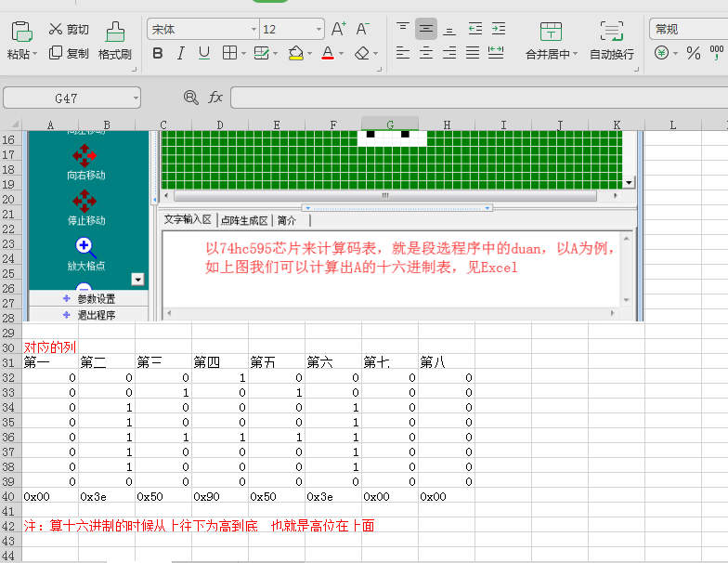The image size is (728, 563).
Task: Click dot-matrix scroll down arrow
Action: click(x=629, y=182)
